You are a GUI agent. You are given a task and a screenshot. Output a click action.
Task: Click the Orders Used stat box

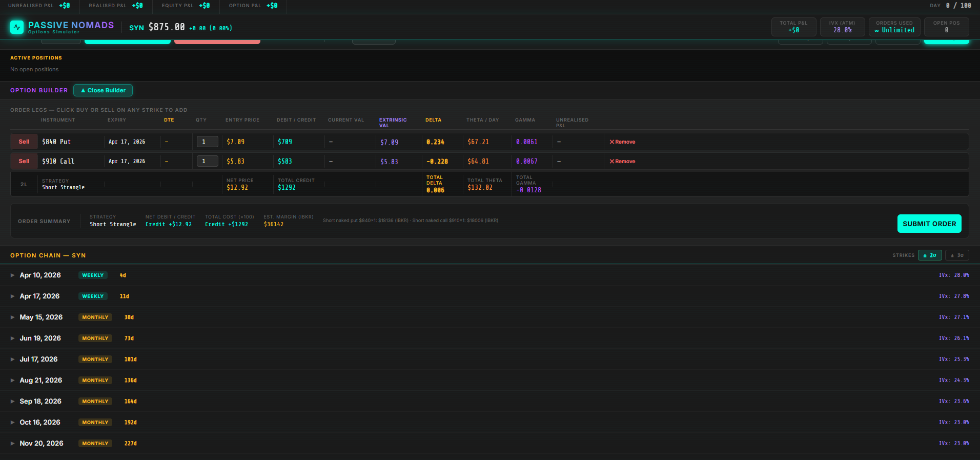click(x=894, y=27)
